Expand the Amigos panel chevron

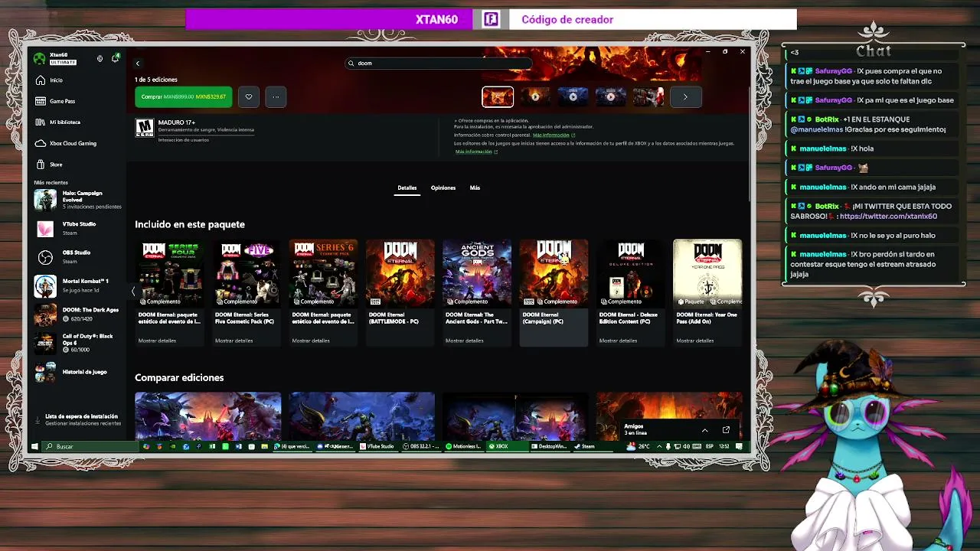click(x=704, y=429)
